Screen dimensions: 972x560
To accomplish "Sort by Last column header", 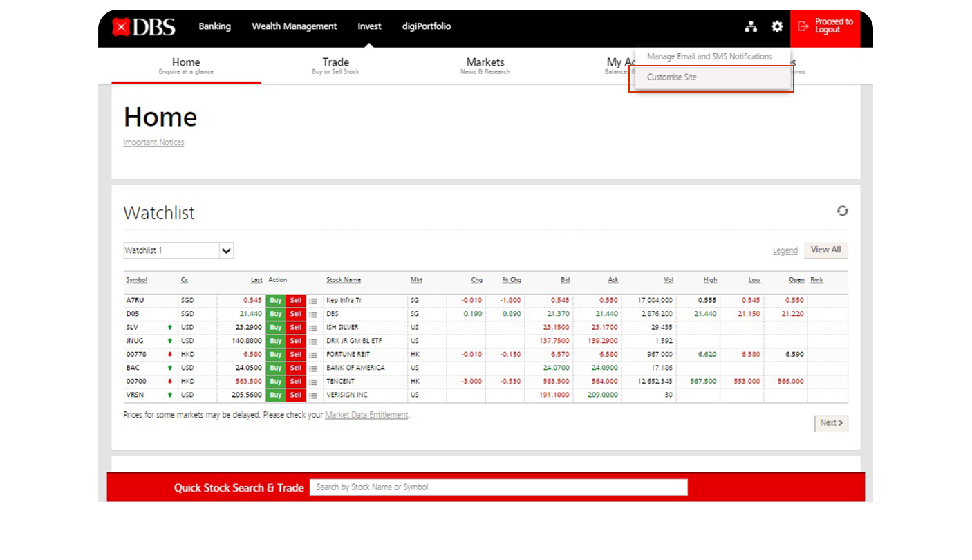I will tap(256, 280).
